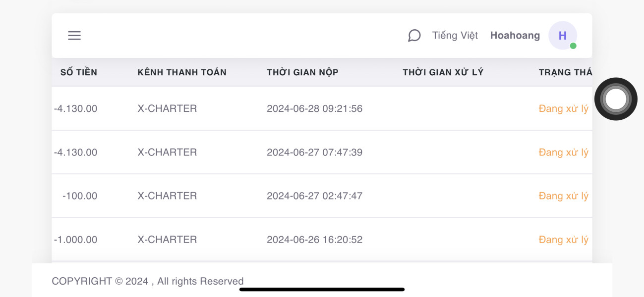Sort by THỜI GIAN NỘP column header
Image resolution: width=644 pixels, height=297 pixels.
pyautogui.click(x=302, y=72)
